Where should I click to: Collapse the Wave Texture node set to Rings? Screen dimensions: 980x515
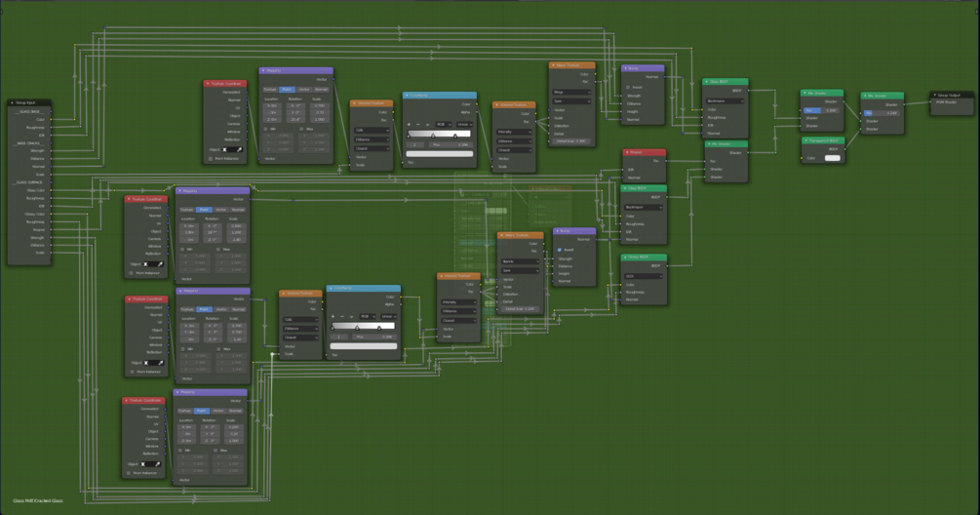coord(553,65)
